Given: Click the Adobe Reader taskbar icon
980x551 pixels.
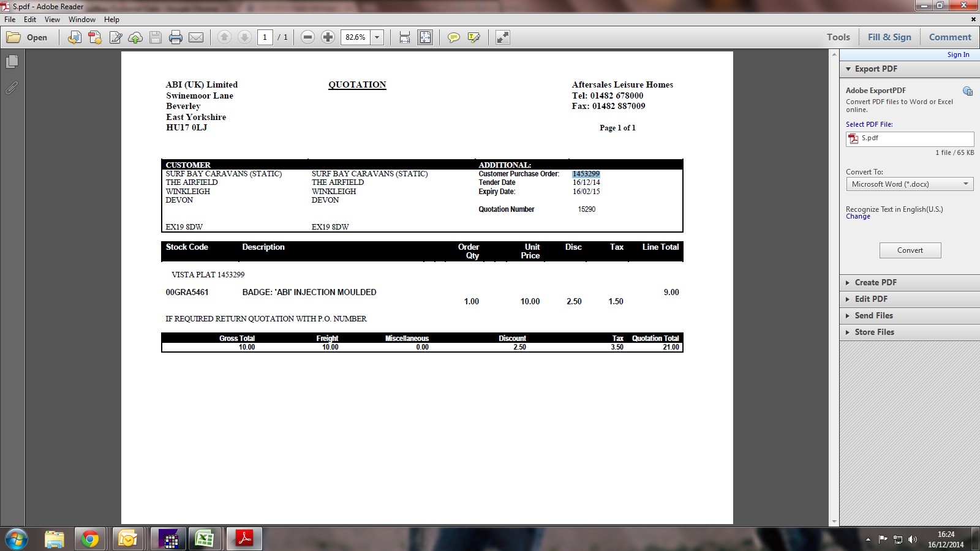Looking at the screenshot, I should 244,539.
